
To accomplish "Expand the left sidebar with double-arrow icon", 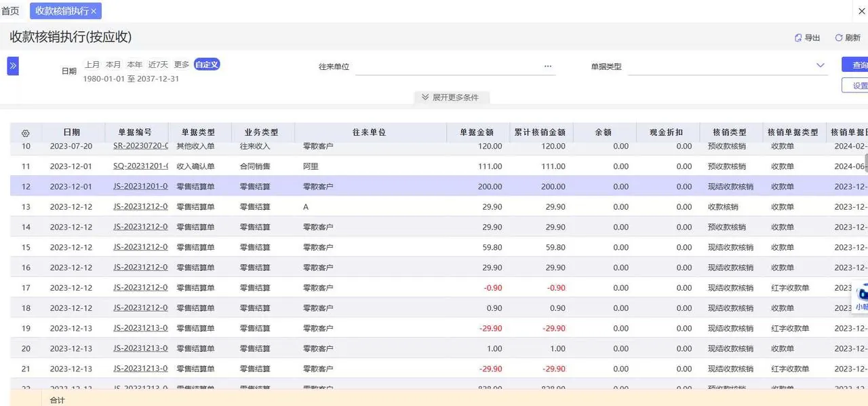I will (13, 66).
